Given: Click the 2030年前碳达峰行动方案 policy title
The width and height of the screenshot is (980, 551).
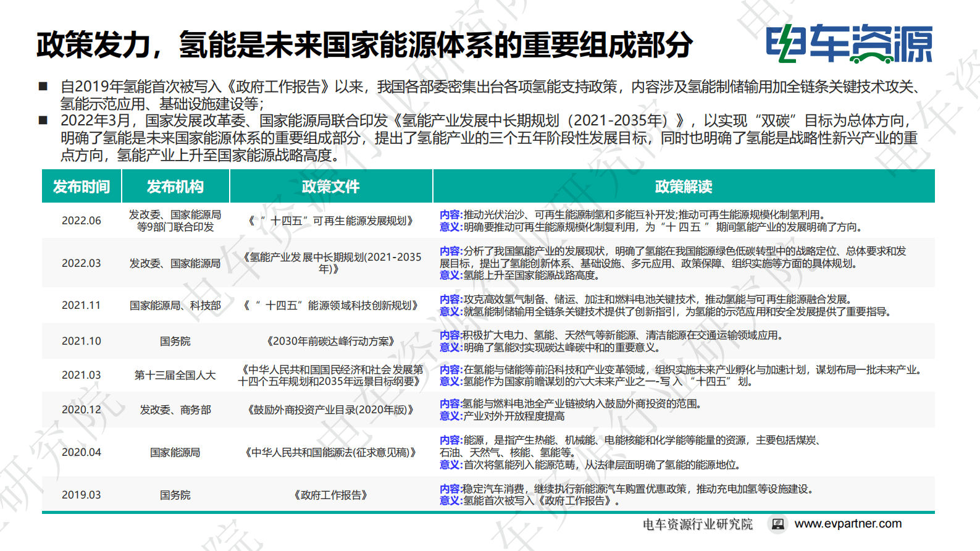Looking at the screenshot, I should (x=331, y=341).
